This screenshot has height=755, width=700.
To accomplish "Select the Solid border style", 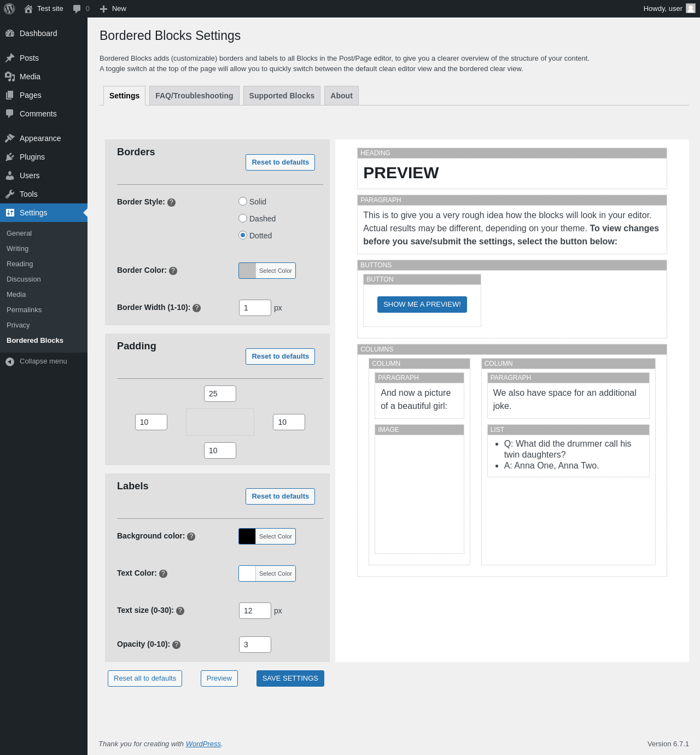I will tap(243, 201).
